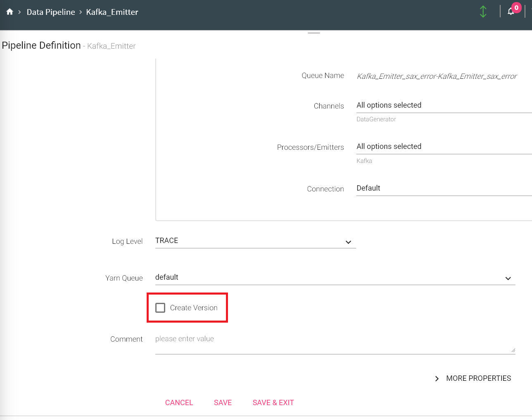The height and width of the screenshot is (420, 532).
Task: Go to Data Pipeline breadcrumb
Action: tap(51, 12)
